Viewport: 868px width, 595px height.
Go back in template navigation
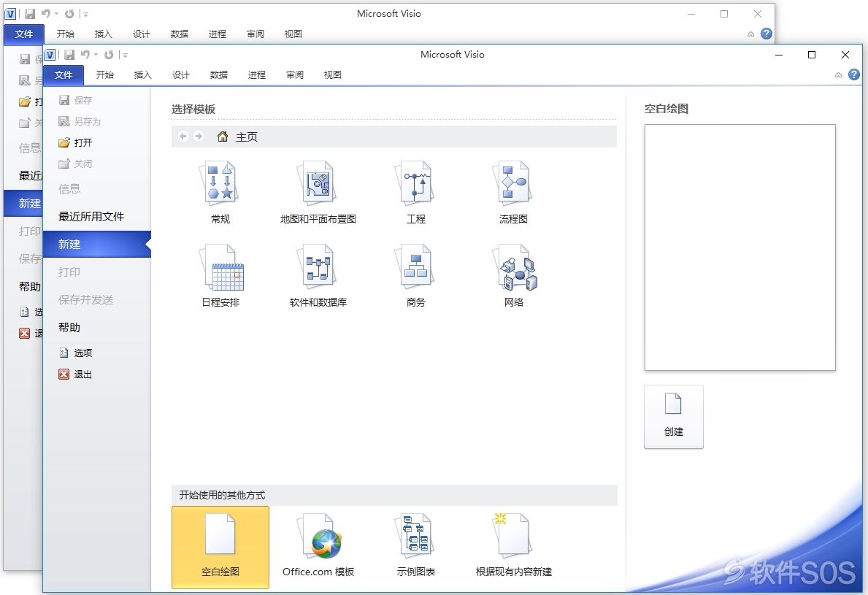coord(183,137)
